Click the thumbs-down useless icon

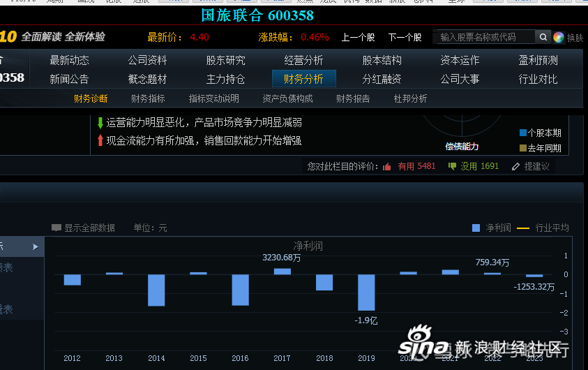(x=452, y=166)
